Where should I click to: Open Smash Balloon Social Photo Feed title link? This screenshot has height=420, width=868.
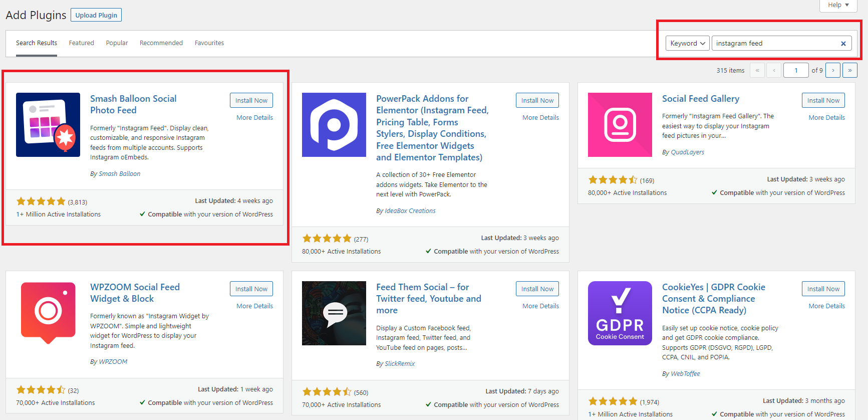pos(133,104)
